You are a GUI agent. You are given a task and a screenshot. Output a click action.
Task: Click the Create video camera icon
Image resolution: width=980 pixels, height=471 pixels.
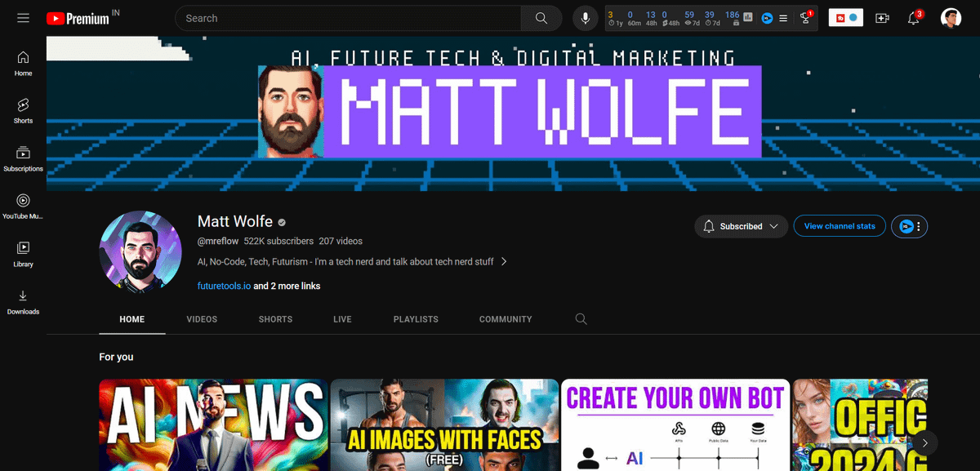(x=882, y=18)
